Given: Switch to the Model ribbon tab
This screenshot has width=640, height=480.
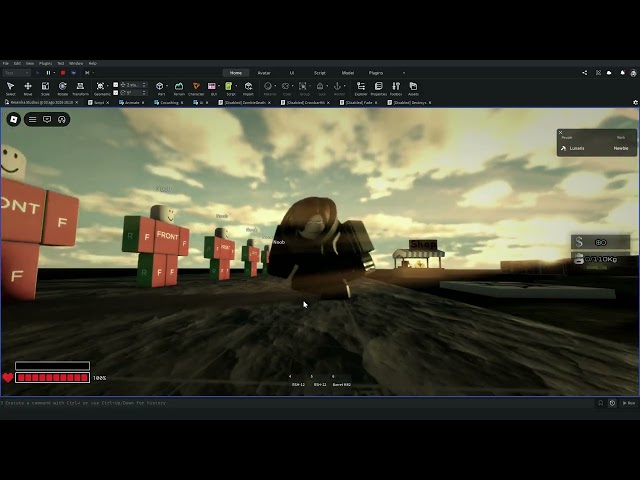Looking at the screenshot, I should pyautogui.click(x=348, y=73).
